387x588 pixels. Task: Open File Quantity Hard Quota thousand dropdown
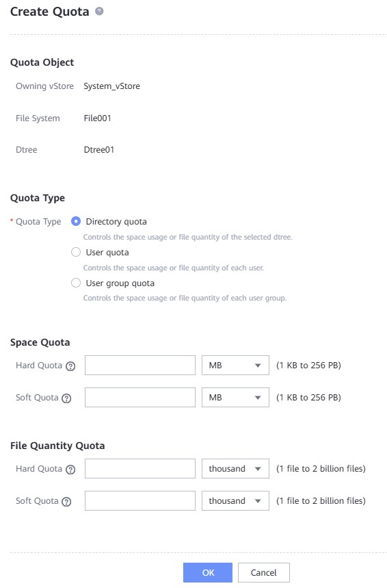click(235, 469)
